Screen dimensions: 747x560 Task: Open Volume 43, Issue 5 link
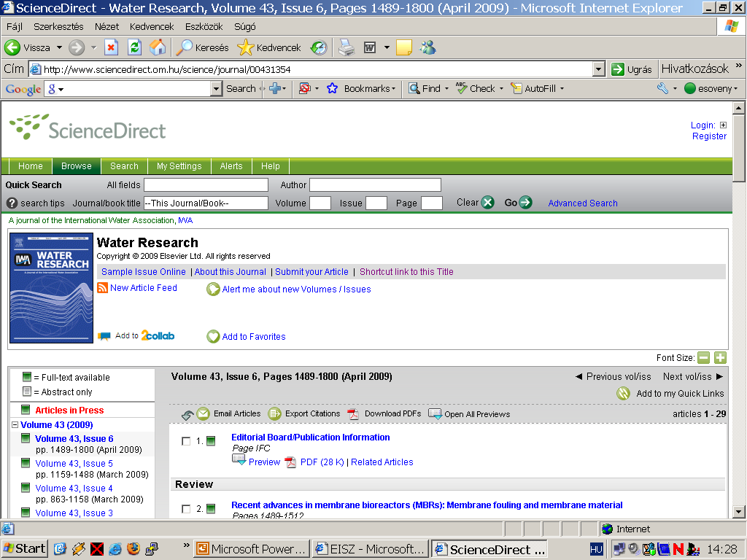pyautogui.click(x=74, y=463)
